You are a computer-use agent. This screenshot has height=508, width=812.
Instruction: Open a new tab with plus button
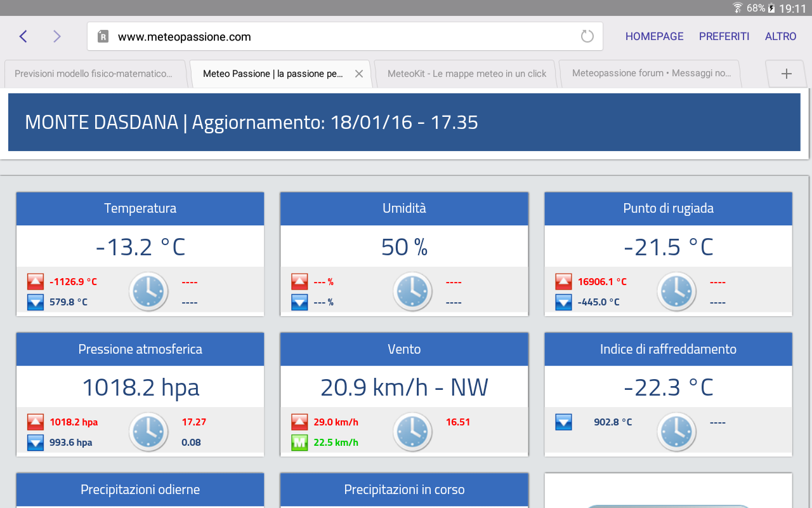tap(786, 74)
